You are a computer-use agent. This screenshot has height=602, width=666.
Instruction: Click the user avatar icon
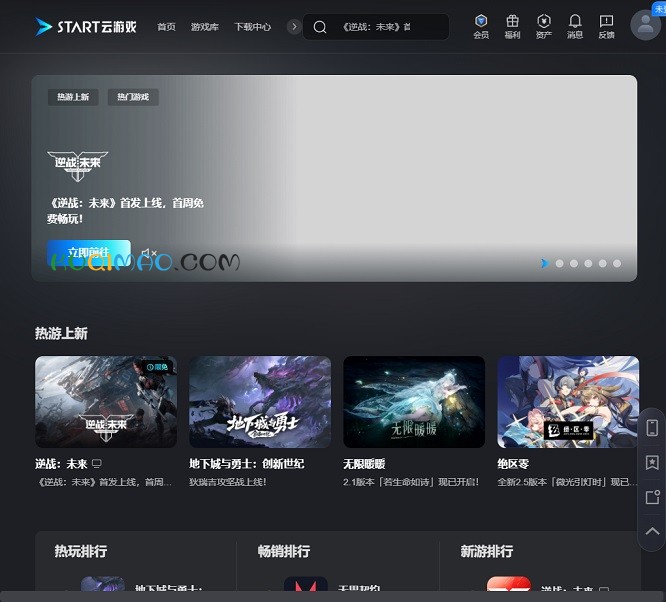[x=646, y=25]
